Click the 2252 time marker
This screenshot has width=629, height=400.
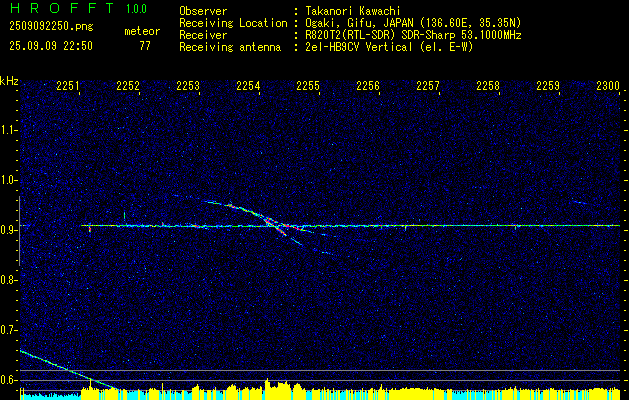point(128,86)
